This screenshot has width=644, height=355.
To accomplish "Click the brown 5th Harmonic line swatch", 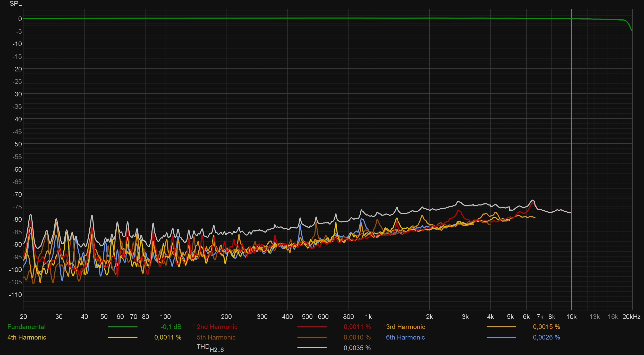I will point(312,337).
